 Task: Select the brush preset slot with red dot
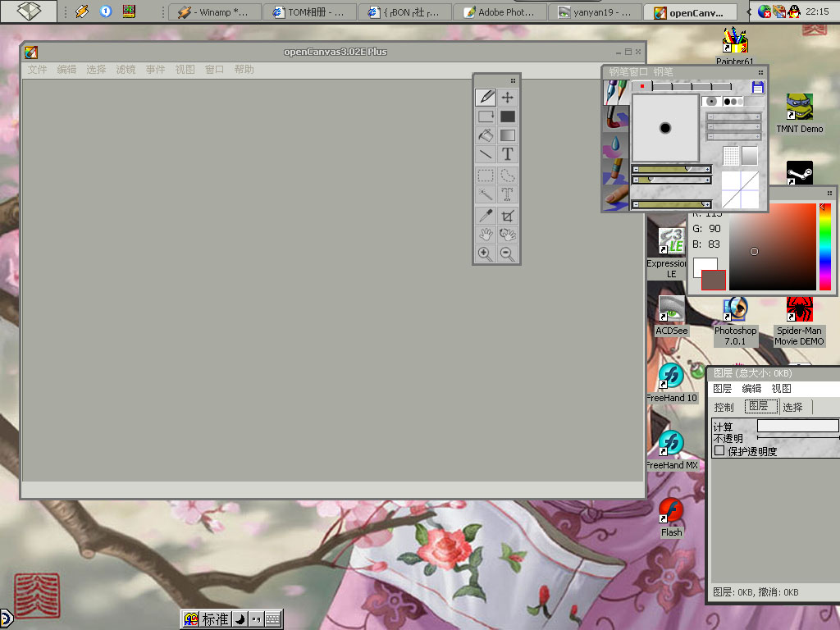(641, 86)
